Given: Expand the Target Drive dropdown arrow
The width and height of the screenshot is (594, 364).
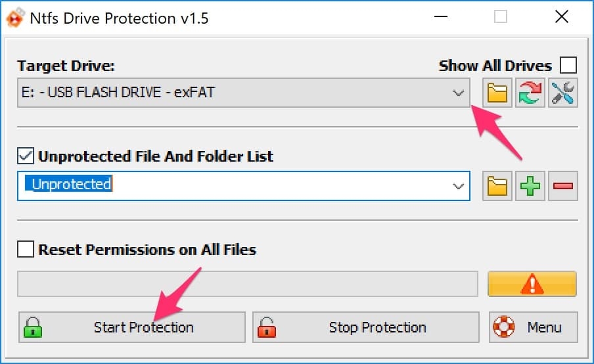Looking at the screenshot, I should click(459, 93).
